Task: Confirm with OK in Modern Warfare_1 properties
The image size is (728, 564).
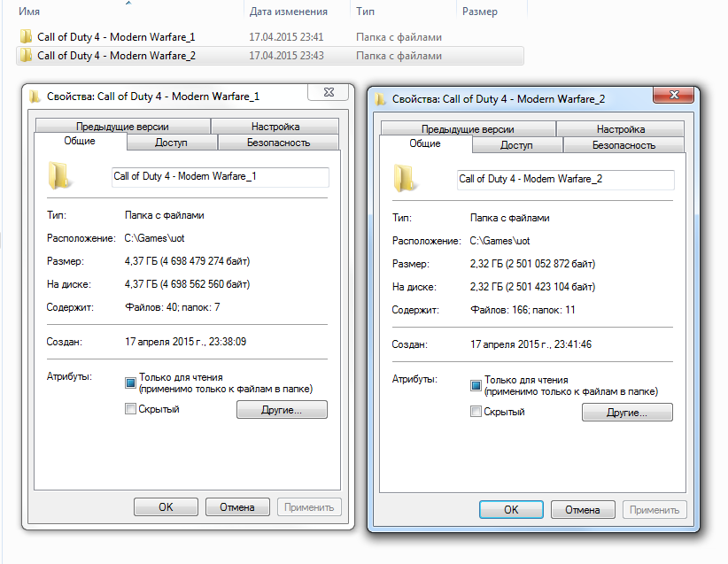Action: tap(166, 507)
